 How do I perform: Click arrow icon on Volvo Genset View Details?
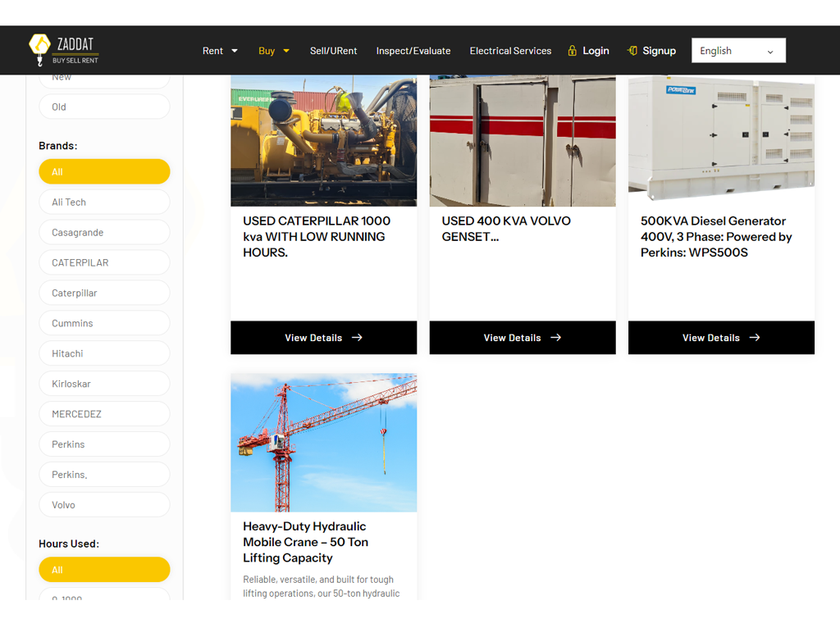coord(555,338)
